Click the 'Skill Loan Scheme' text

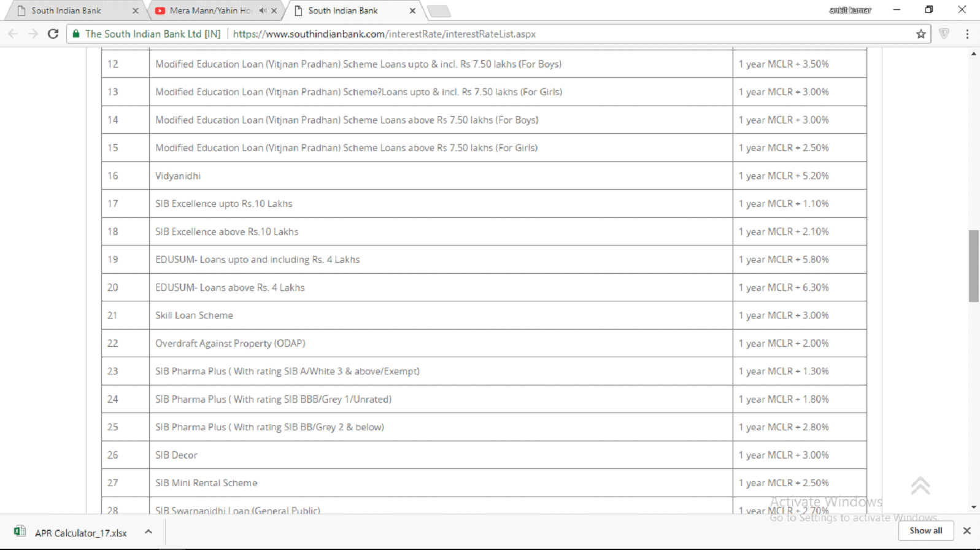pos(194,316)
